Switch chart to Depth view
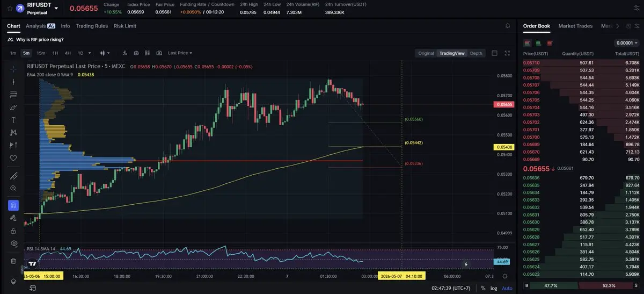 476,53
